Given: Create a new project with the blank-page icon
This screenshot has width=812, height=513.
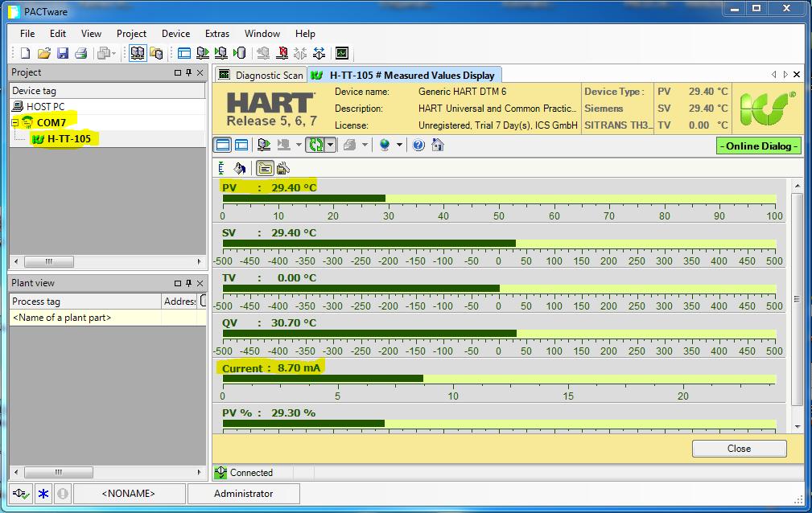Looking at the screenshot, I should tap(25, 53).
